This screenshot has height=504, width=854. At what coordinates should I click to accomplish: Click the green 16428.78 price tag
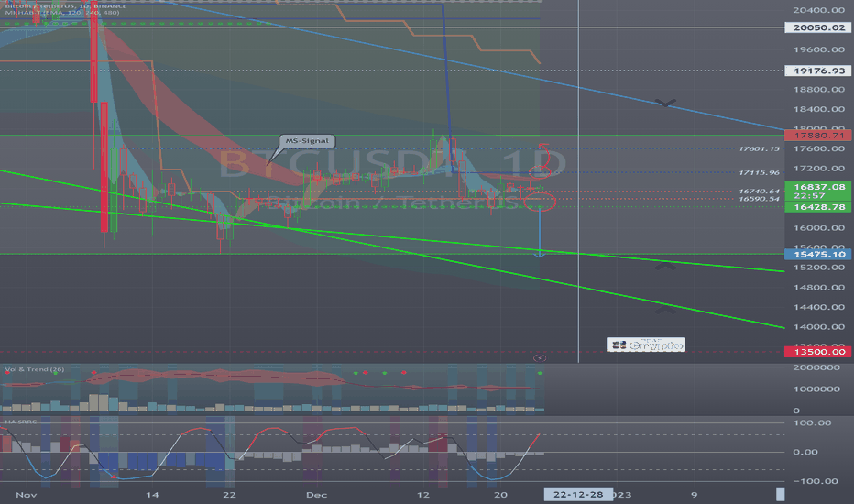[x=817, y=207]
